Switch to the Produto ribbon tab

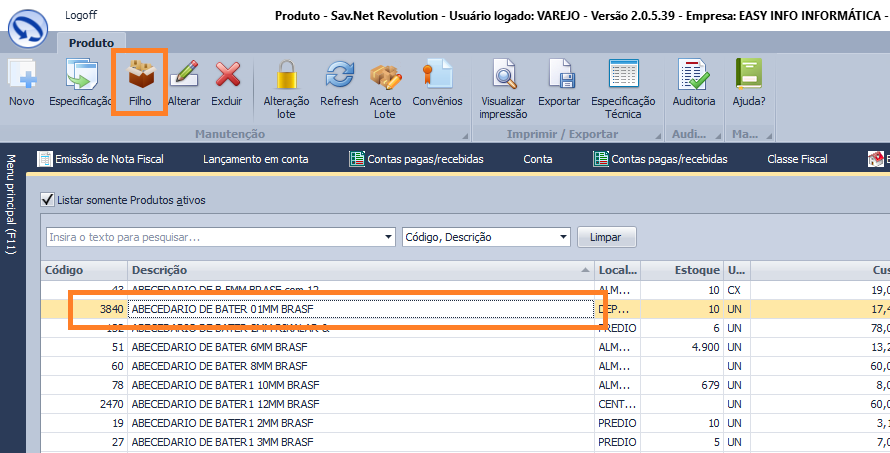point(91,43)
